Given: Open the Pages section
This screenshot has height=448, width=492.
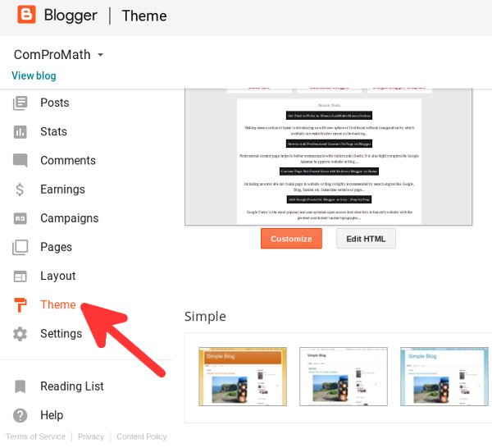Looking at the screenshot, I should [56, 248].
